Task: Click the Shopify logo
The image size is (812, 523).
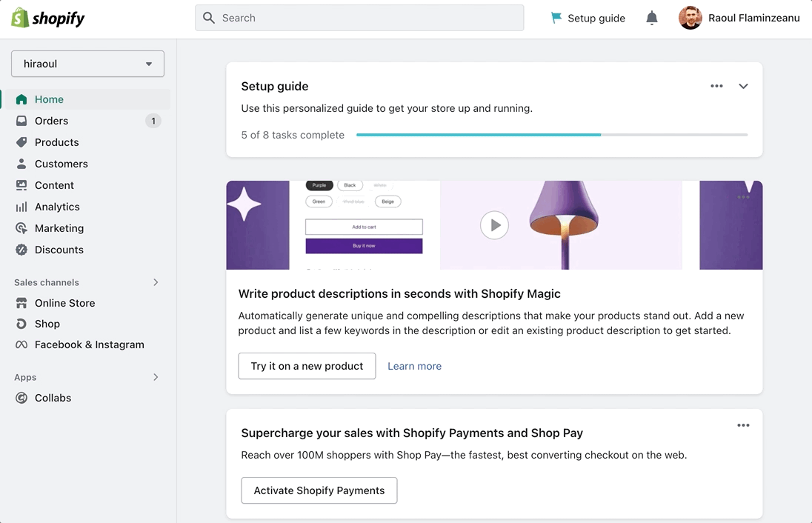Action: 47,18
